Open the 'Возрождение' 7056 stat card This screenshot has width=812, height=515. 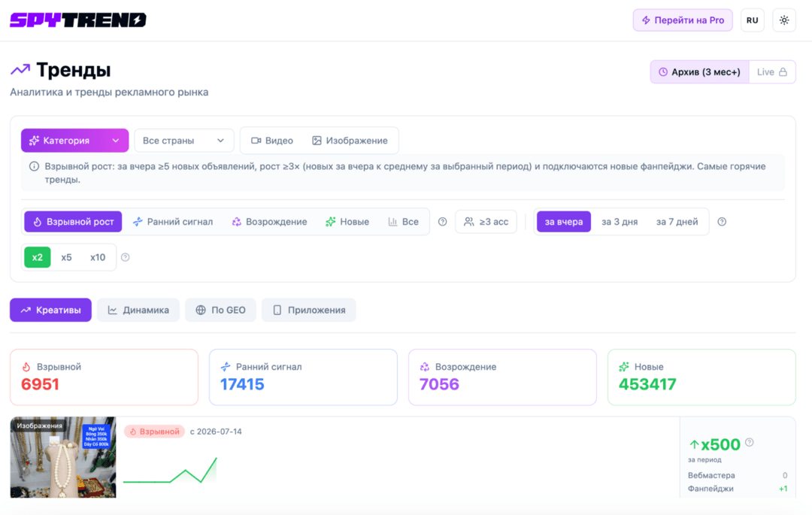coord(502,377)
